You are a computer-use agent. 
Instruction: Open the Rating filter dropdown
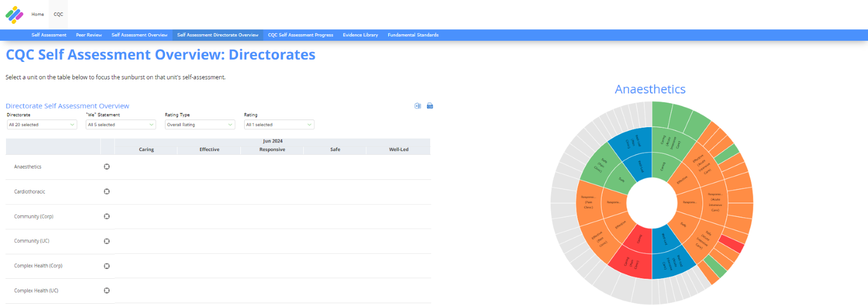pos(279,124)
